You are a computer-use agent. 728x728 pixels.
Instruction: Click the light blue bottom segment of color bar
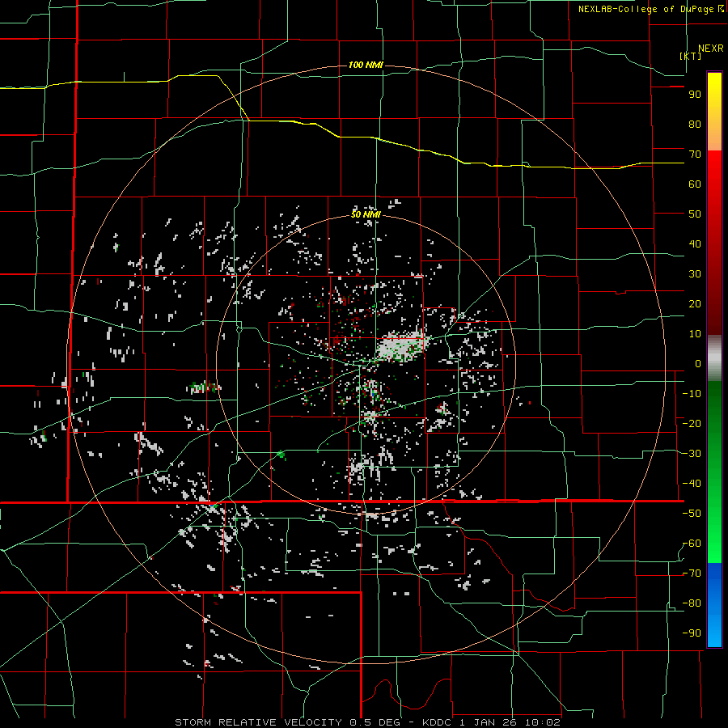[714, 629]
